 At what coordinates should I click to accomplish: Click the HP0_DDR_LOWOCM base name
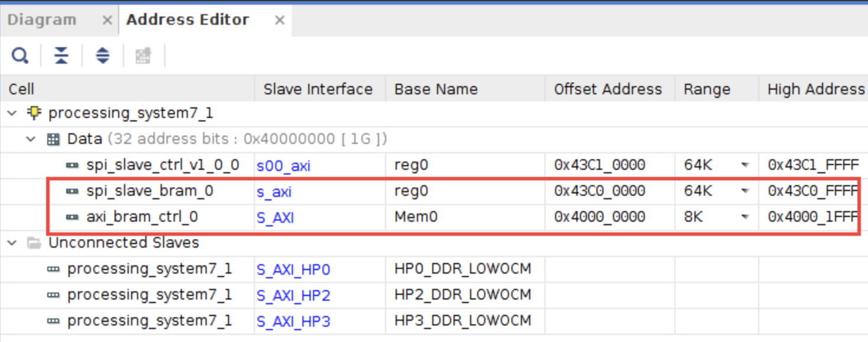(463, 269)
